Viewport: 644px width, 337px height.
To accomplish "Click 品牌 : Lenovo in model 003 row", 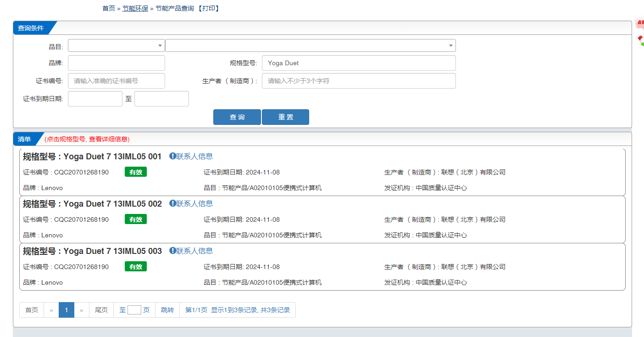I will [43, 282].
